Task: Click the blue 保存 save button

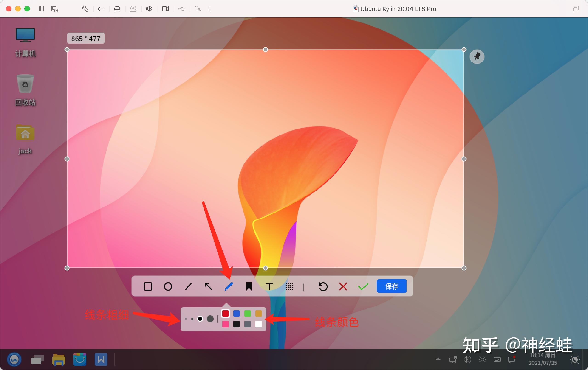Action: click(x=391, y=286)
